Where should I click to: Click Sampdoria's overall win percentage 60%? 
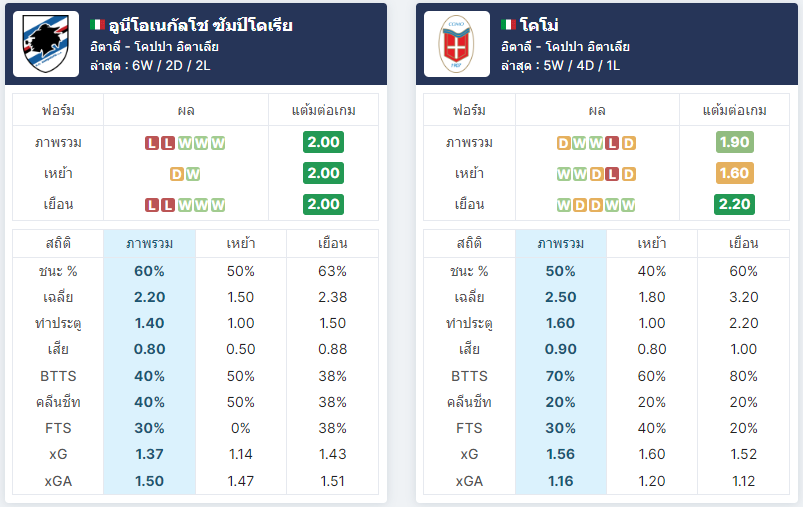coord(150,271)
